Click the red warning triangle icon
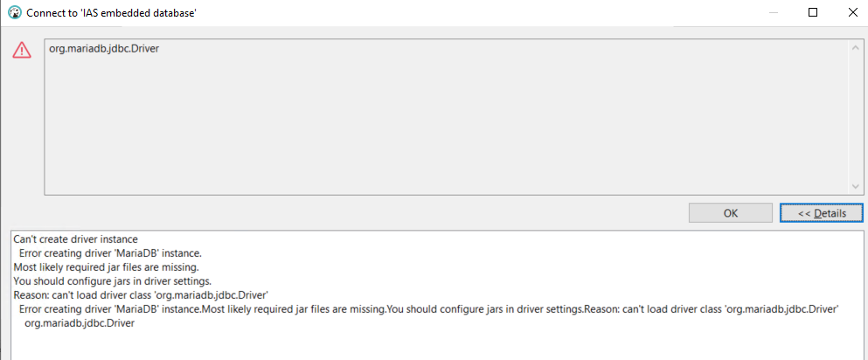868x360 pixels. pyautogui.click(x=22, y=51)
